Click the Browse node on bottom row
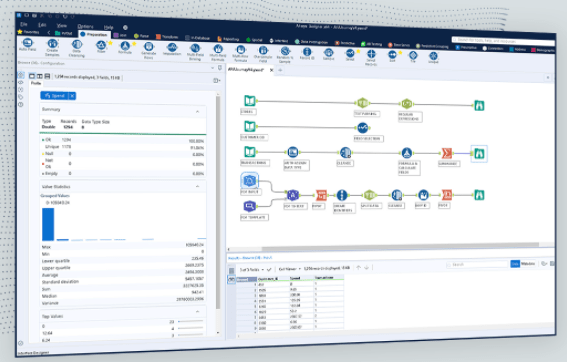The height and width of the screenshot is (362, 567). pos(479,195)
